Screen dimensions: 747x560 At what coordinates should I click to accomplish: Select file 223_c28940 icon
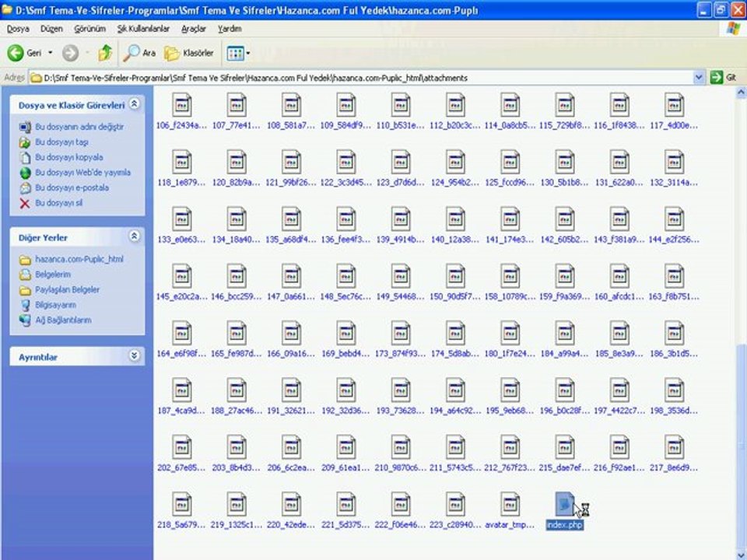coord(455,504)
